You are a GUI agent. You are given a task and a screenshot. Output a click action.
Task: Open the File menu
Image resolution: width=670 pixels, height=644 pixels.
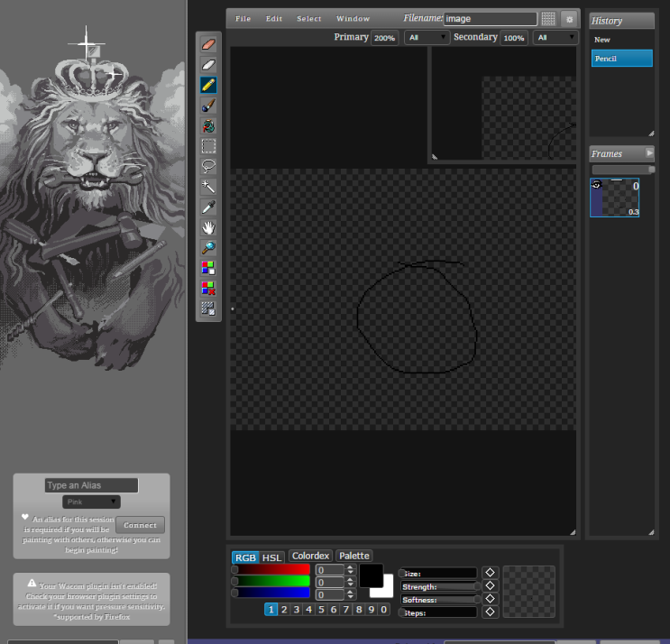[x=243, y=18]
